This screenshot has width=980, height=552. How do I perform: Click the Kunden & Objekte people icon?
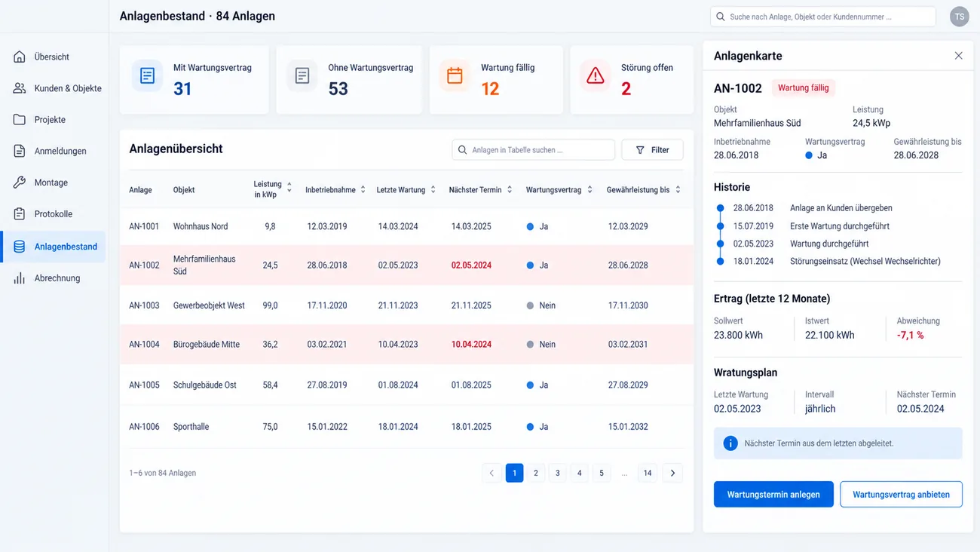[x=20, y=88]
